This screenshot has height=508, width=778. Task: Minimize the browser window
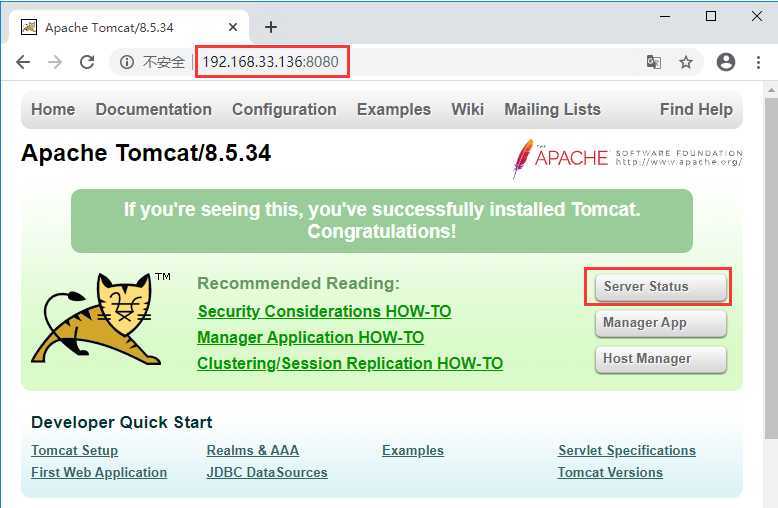[665, 17]
